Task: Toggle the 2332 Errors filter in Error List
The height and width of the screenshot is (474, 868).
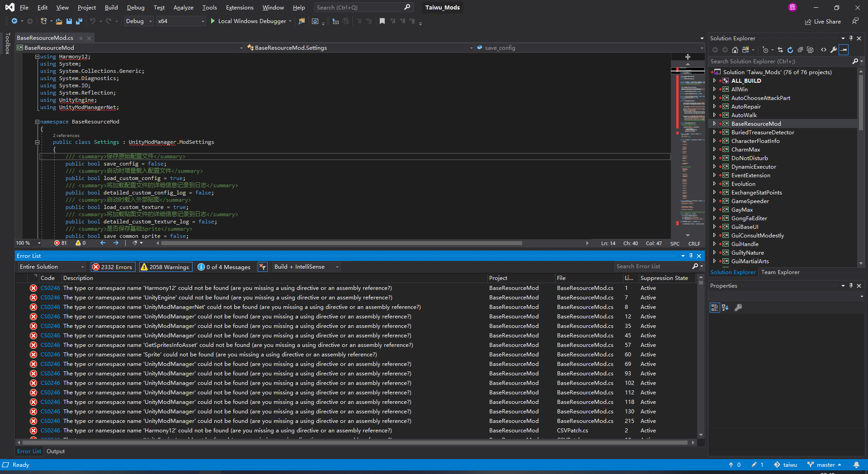Action: click(113, 266)
